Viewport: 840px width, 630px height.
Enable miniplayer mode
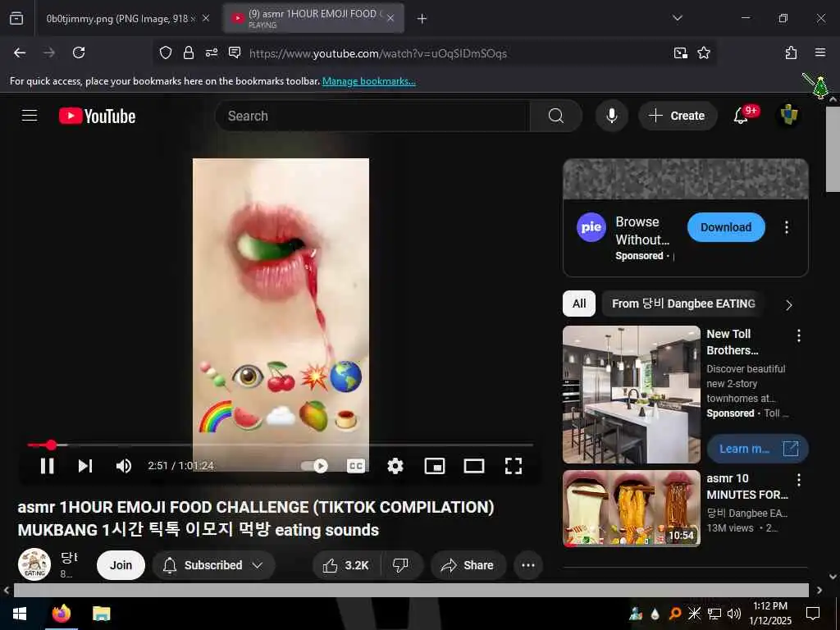coord(435,466)
